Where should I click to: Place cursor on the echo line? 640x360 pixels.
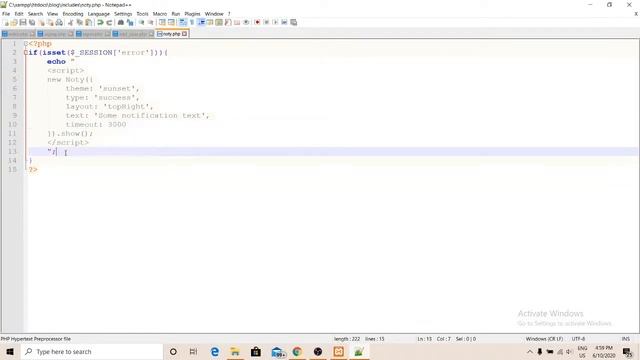(x=61, y=62)
